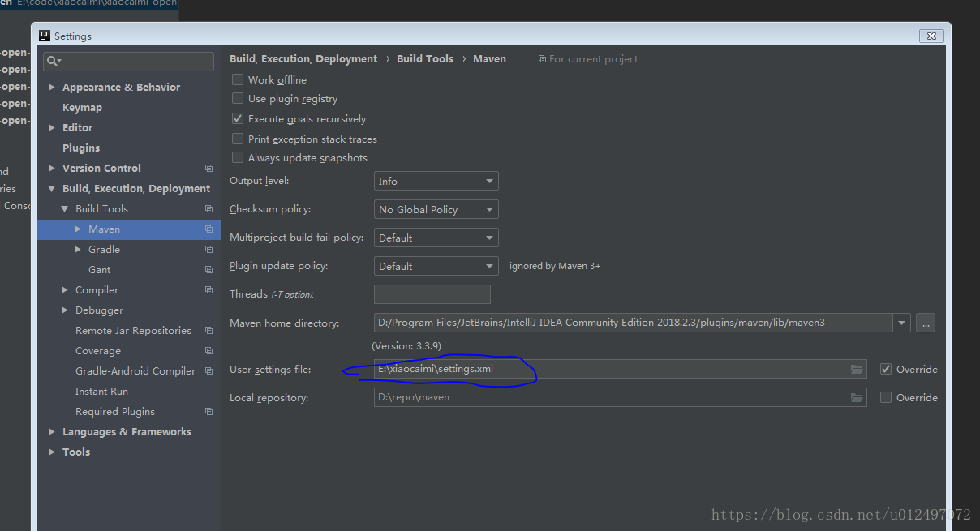Open Plugin update policy dropdown
Screen dimensions: 980x531
(x=436, y=266)
